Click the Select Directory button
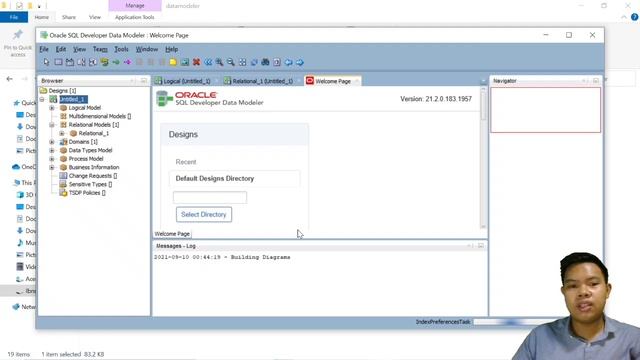This screenshot has height=360, width=640. [204, 214]
